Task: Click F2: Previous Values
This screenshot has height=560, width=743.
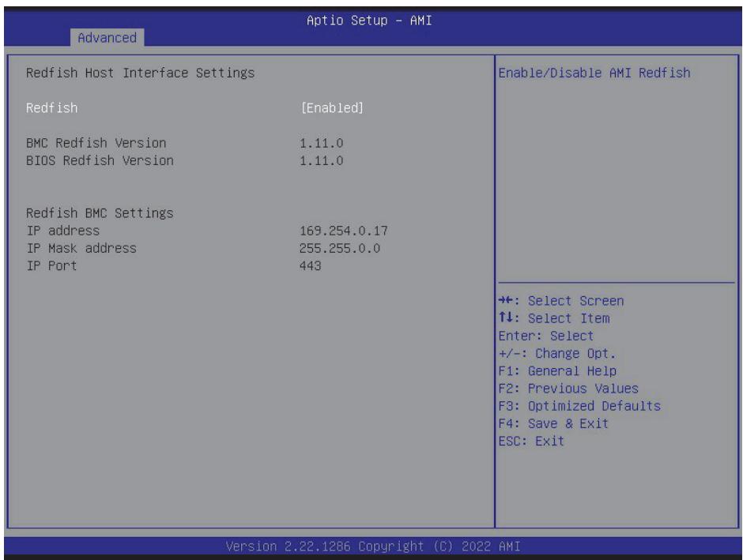Action: coord(568,388)
